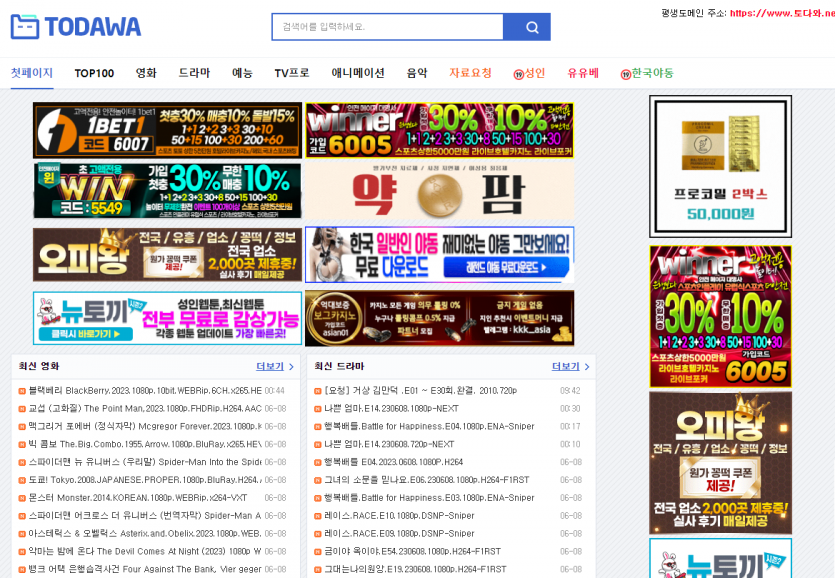Open 그대는나의원앙 E19 entry
835x578 pixels.
[415, 569]
